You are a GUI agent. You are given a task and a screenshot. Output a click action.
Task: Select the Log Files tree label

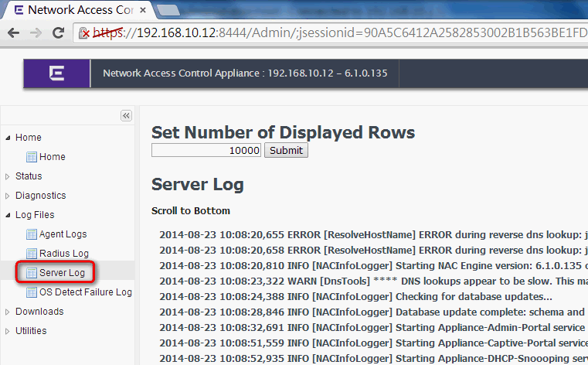[x=35, y=215]
